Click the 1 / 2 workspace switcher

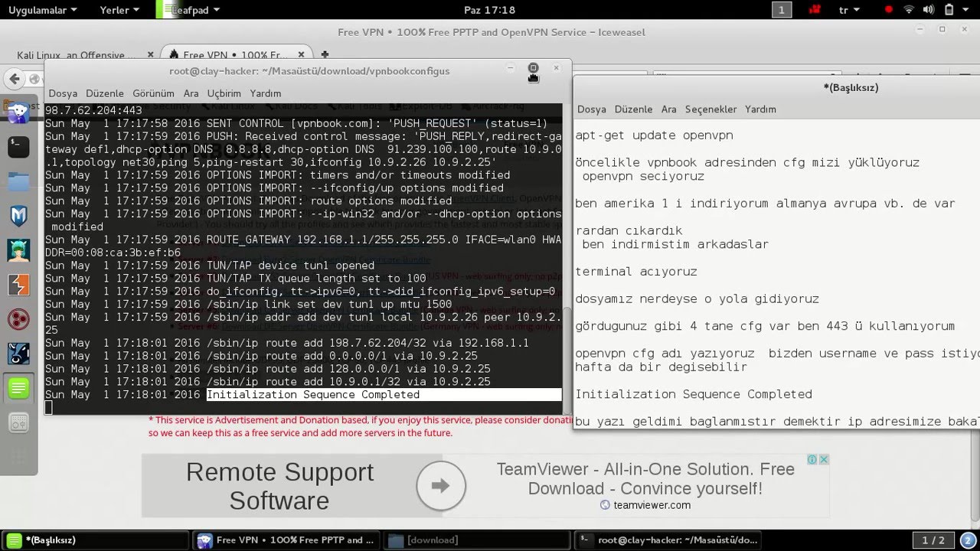click(933, 540)
